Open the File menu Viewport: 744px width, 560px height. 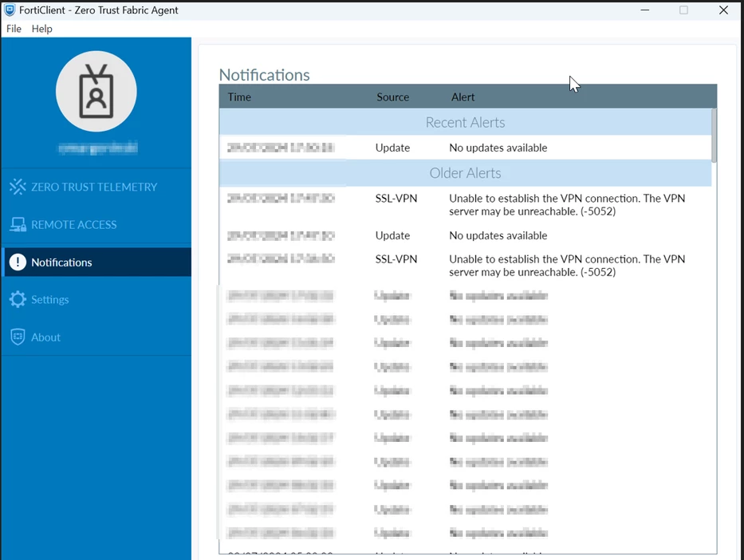pyautogui.click(x=14, y=29)
